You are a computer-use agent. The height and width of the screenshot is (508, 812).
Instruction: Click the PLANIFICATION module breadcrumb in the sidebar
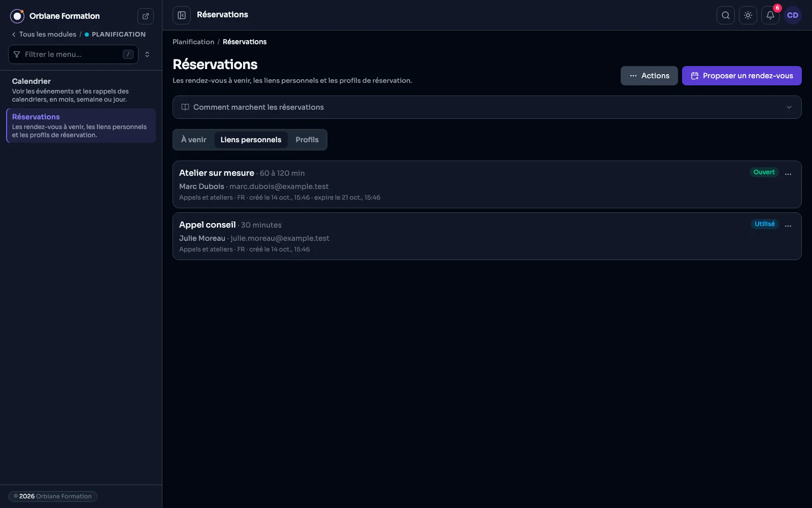click(x=115, y=35)
